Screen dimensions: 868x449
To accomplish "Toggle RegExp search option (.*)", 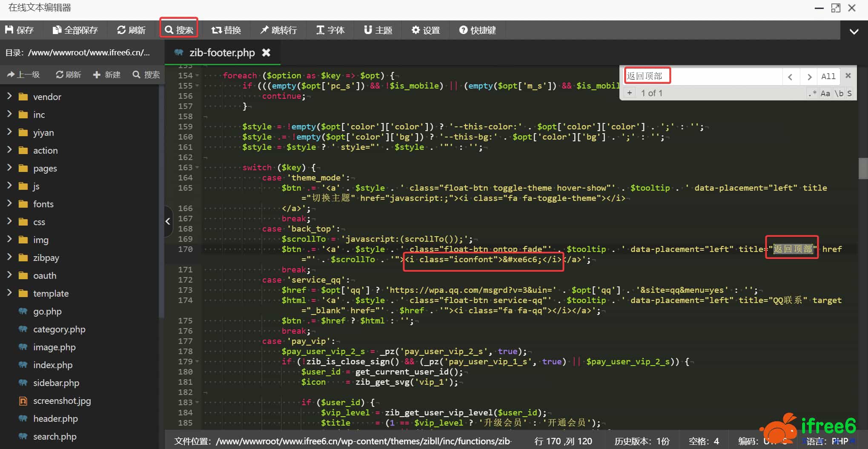I will pyautogui.click(x=812, y=93).
